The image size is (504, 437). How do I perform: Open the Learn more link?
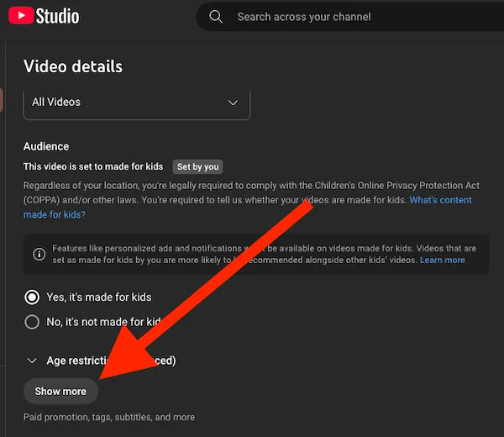[443, 260]
